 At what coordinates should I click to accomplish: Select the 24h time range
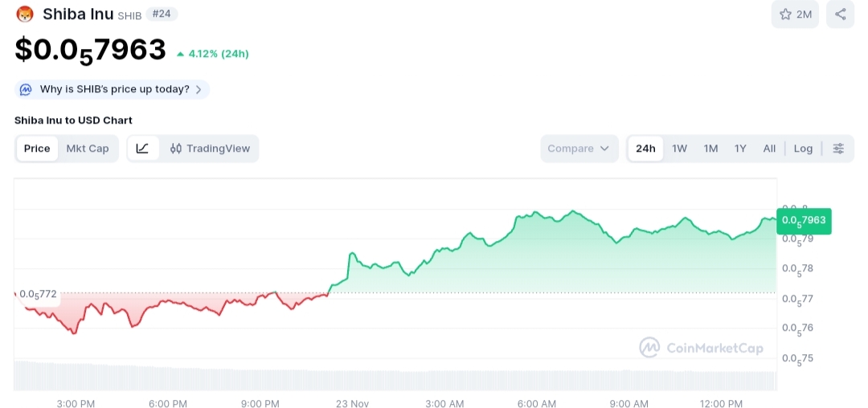coord(645,148)
